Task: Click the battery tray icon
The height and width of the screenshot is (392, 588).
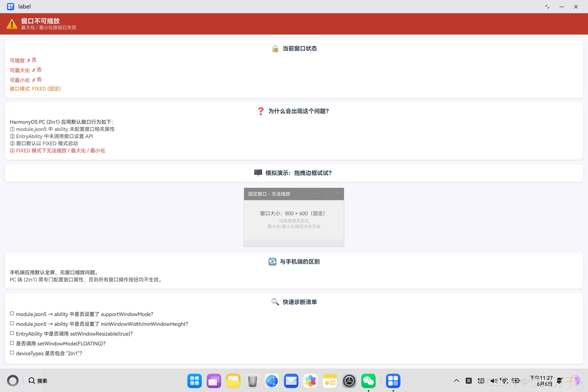Action: pyautogui.click(x=516, y=381)
